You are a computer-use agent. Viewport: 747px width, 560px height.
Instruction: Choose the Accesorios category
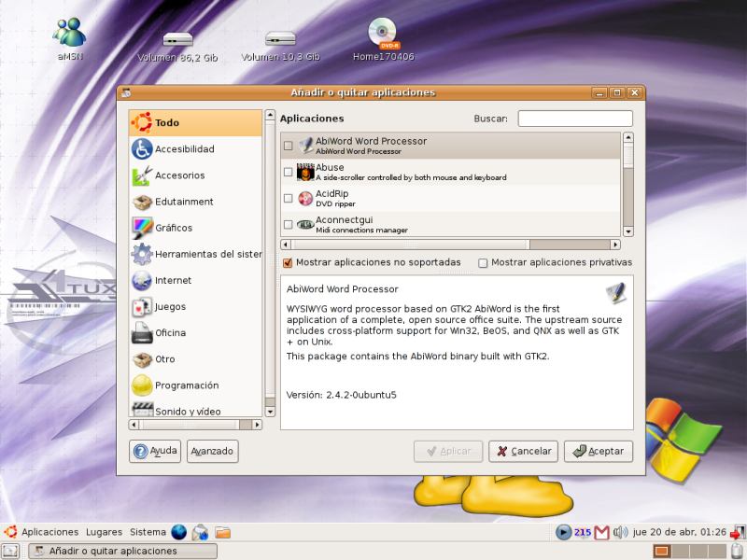195,175
